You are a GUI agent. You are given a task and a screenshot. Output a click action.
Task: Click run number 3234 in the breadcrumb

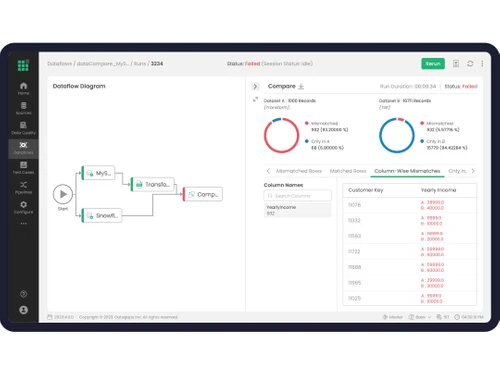157,63
